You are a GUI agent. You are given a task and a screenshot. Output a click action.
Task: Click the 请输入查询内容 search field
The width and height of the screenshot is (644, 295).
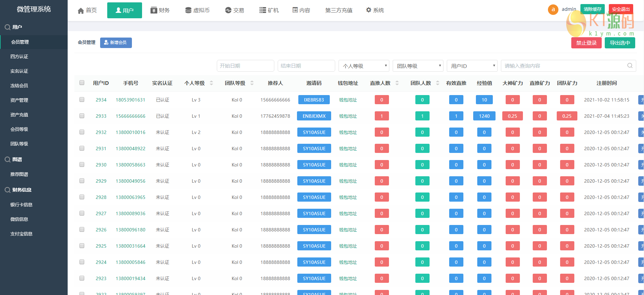[569, 66]
